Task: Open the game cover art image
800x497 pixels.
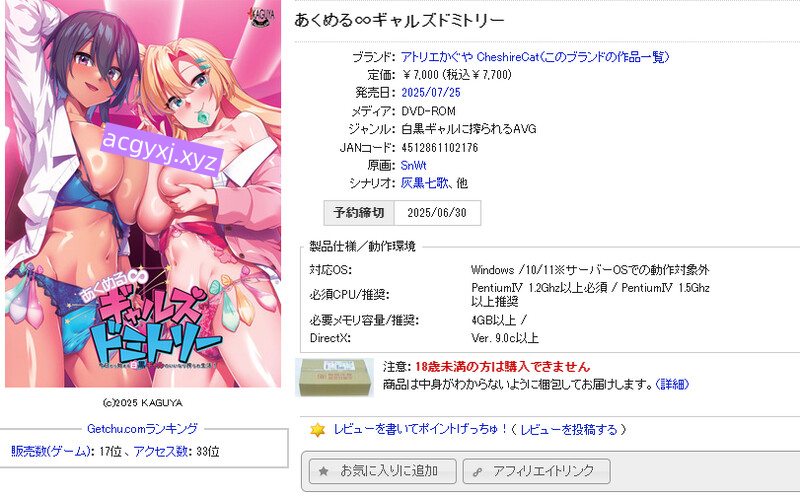Action: coord(143,193)
